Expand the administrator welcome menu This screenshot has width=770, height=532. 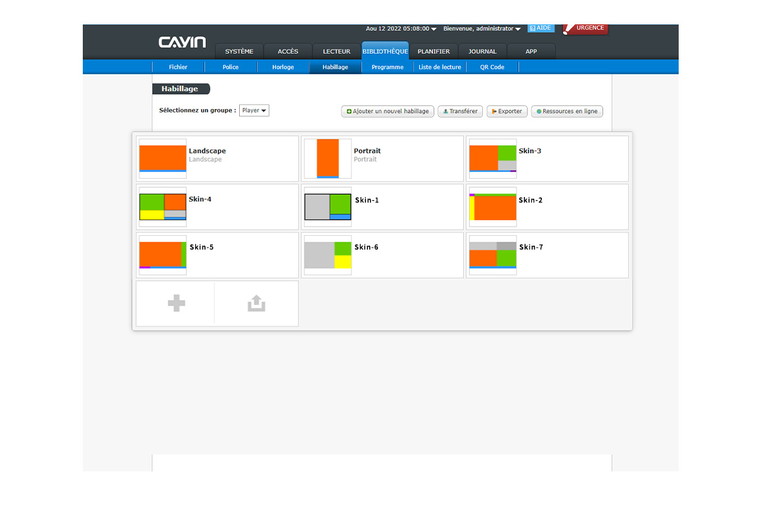(482, 29)
